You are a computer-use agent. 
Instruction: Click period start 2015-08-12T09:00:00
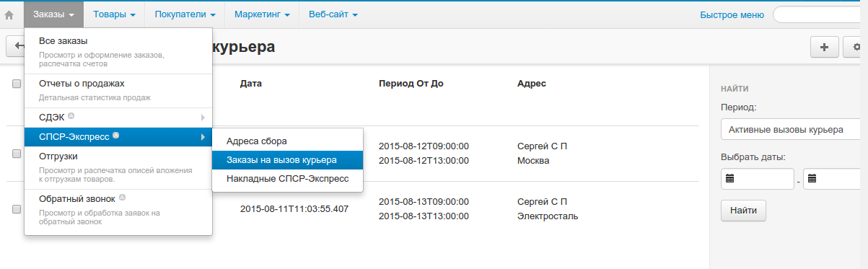point(424,146)
